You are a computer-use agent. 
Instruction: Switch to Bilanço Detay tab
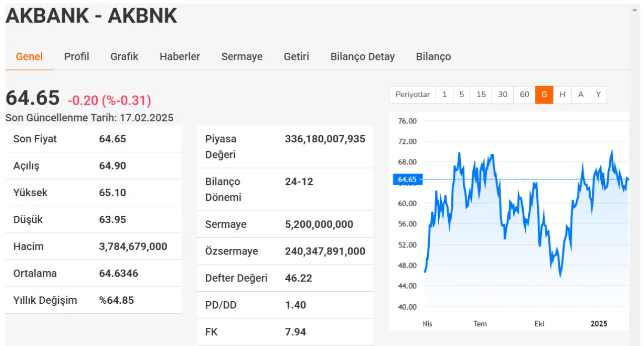point(362,57)
